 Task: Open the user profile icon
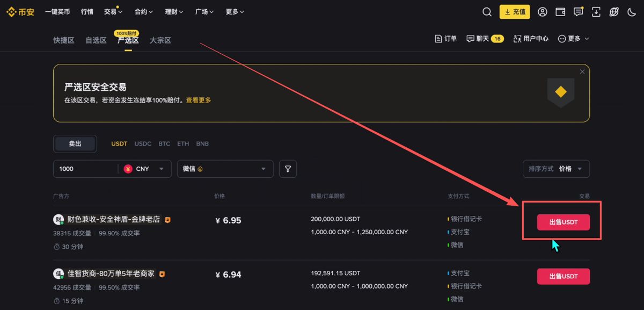point(542,11)
